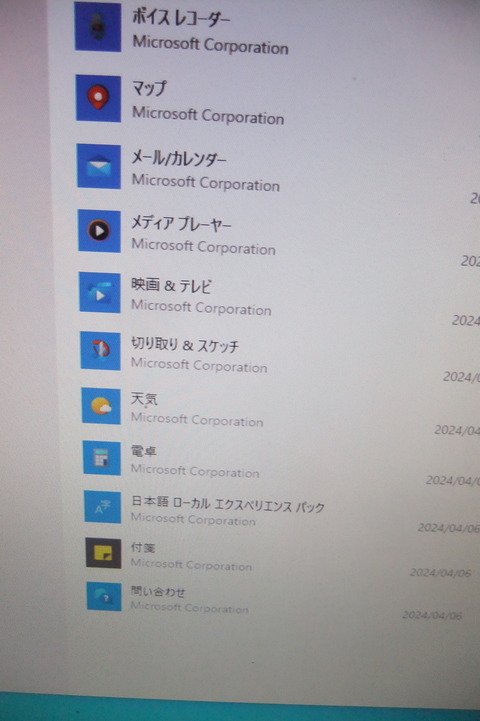
Task: Select the ボイス レコーダー app name
Action: point(181,17)
